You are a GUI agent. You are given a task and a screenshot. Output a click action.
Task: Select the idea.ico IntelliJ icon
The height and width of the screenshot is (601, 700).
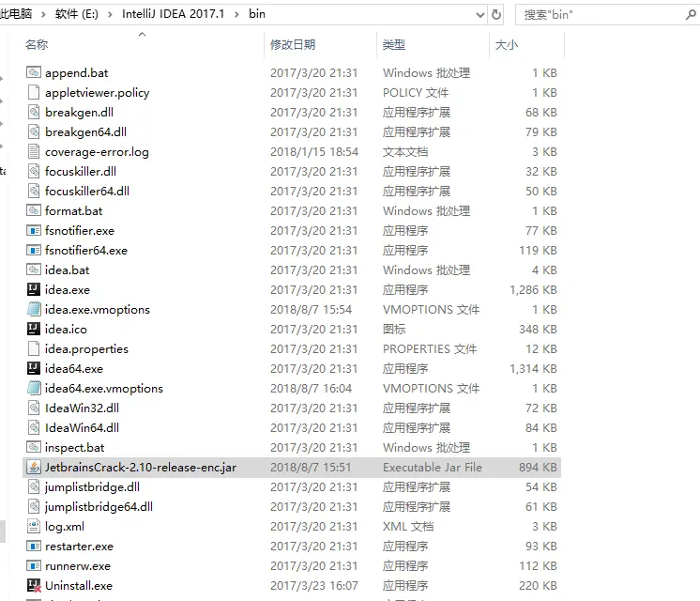(34, 329)
